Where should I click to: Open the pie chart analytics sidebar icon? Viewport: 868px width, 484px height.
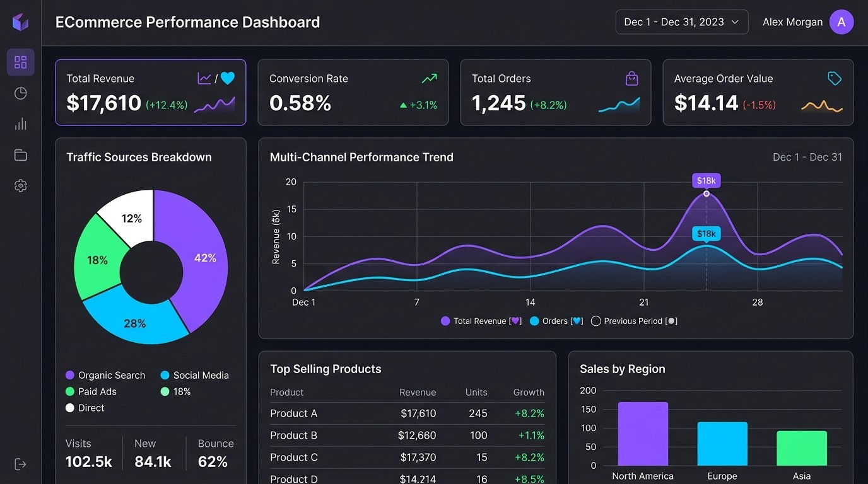point(21,93)
